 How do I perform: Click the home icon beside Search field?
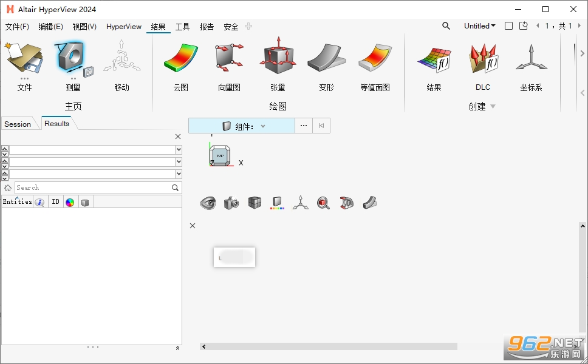[7, 187]
